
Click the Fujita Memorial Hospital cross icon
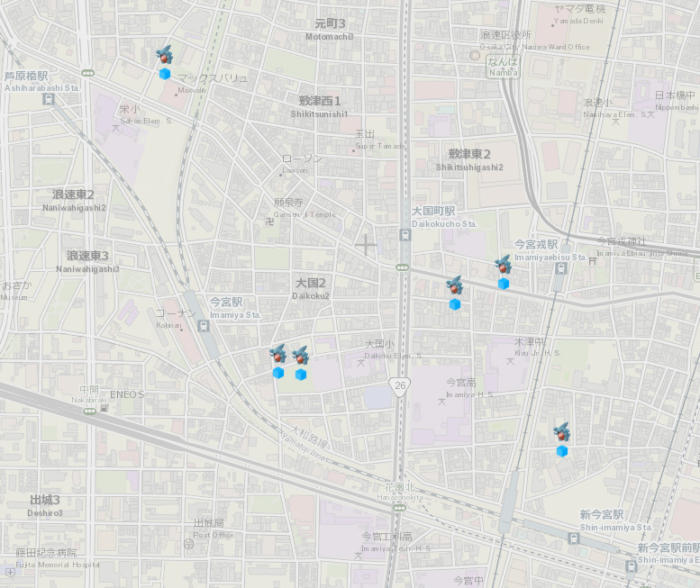[x=10, y=572]
